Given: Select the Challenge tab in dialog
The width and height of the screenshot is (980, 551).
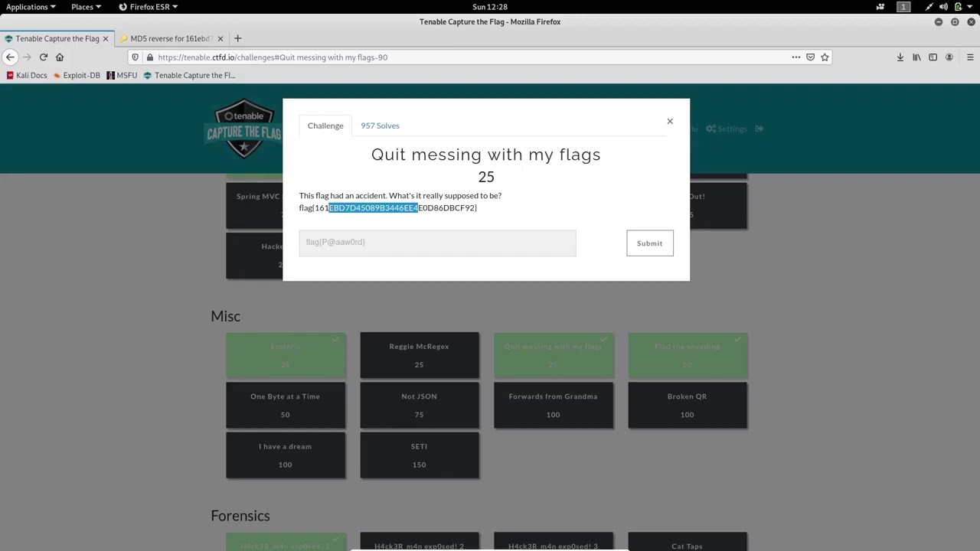Looking at the screenshot, I should pos(325,126).
